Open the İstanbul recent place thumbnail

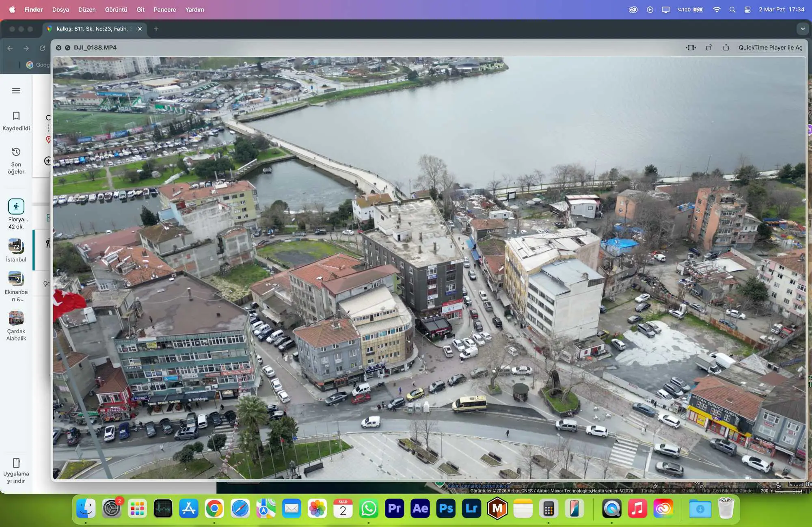(16, 251)
